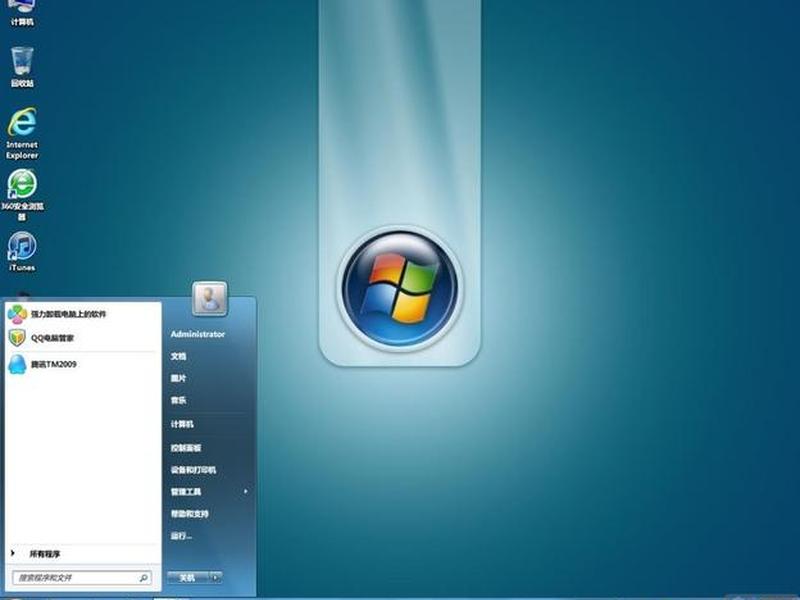
Task: Expand 所有程序 list
Action: coord(45,554)
